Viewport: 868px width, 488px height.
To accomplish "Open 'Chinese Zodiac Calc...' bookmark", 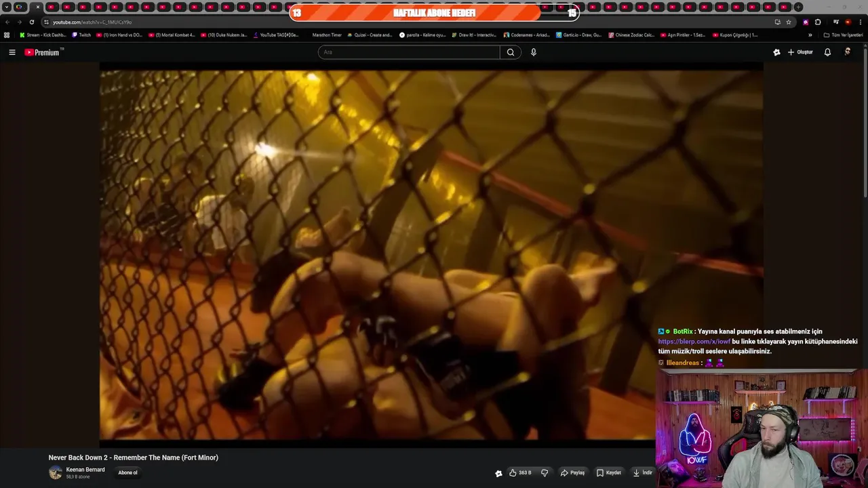I will pos(631,35).
